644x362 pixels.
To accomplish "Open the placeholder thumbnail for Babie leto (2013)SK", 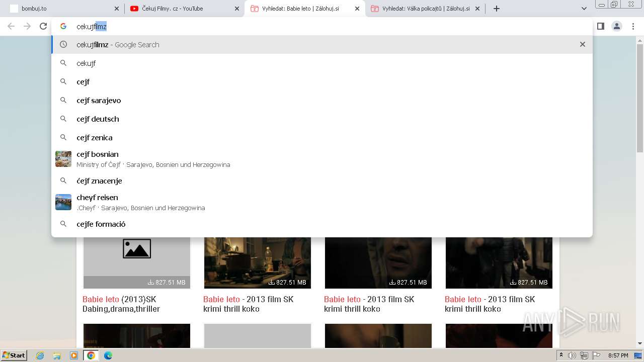I will (x=137, y=262).
